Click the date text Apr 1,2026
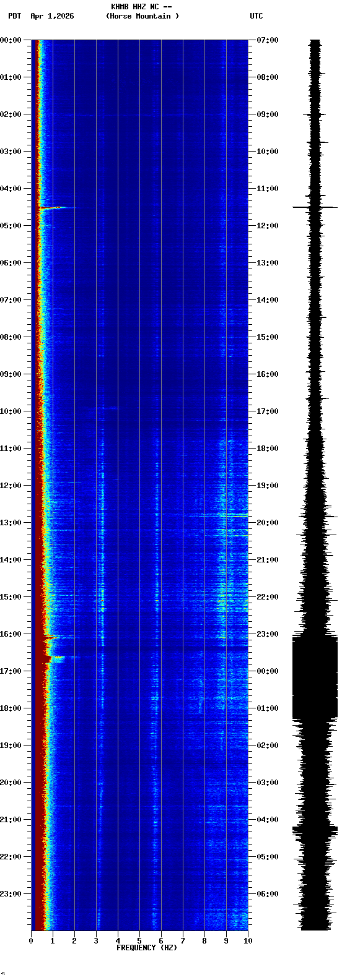Viewport: 342px width, 980px height. [52, 16]
